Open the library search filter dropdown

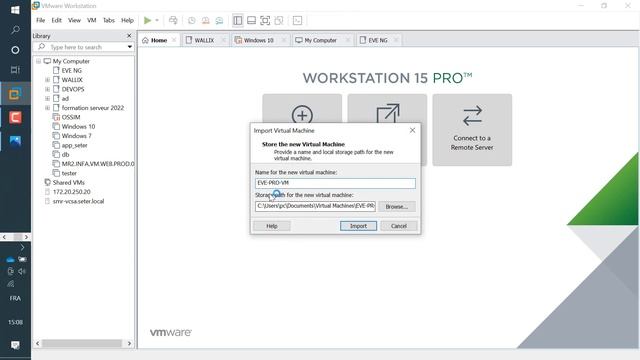pos(130,47)
